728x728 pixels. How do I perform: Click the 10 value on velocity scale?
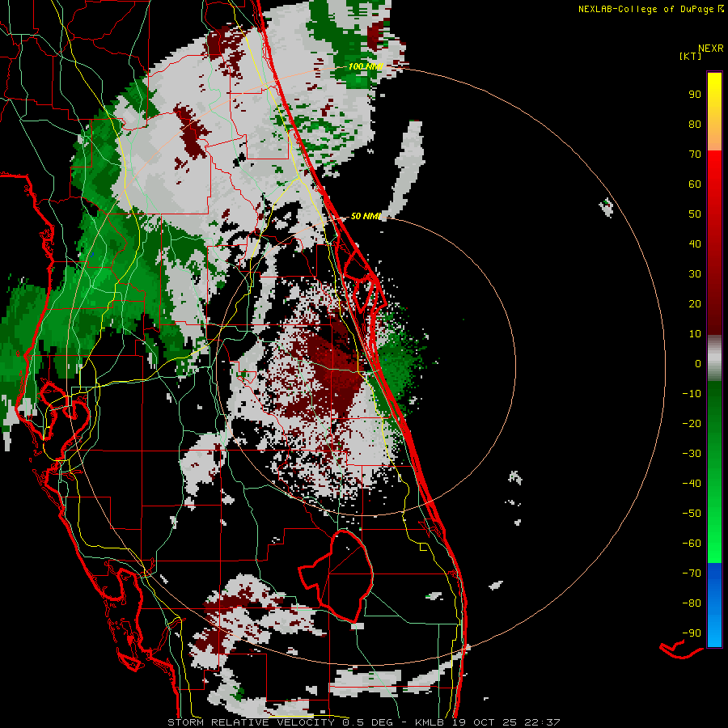click(x=695, y=334)
